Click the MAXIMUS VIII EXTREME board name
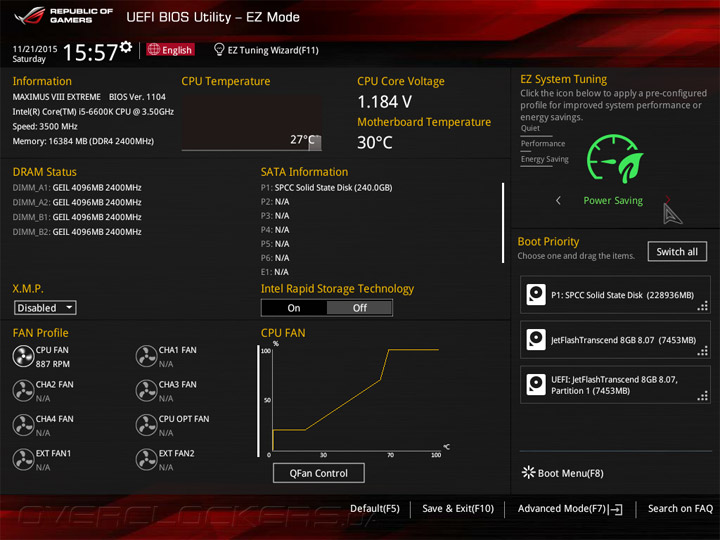Screen dimensions: 720x540 pyautogui.click(x=56, y=97)
